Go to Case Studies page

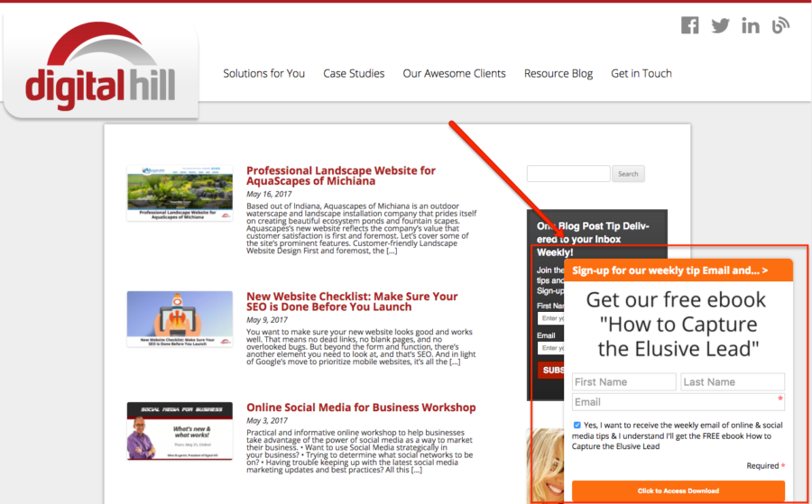[x=354, y=73]
